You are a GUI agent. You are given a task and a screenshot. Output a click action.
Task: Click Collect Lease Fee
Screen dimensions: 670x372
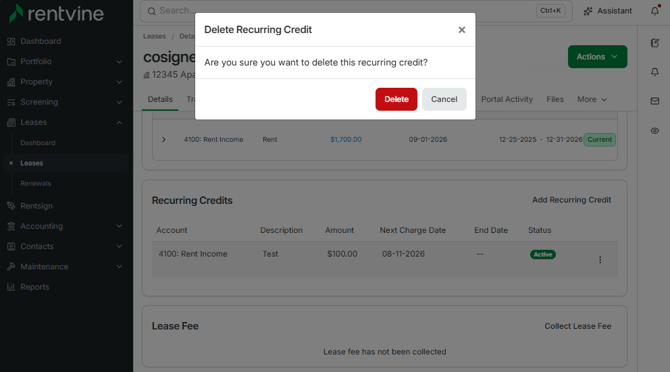click(578, 326)
